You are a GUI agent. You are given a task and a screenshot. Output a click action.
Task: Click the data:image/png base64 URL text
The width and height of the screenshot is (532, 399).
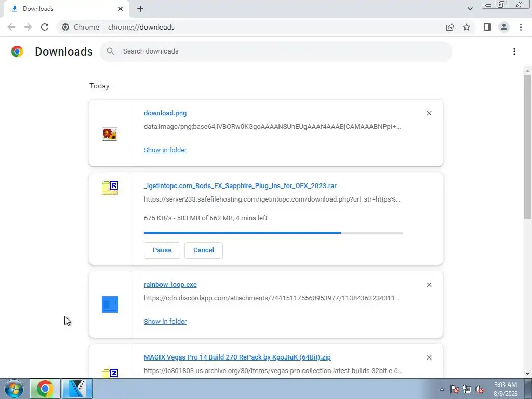[272, 127]
